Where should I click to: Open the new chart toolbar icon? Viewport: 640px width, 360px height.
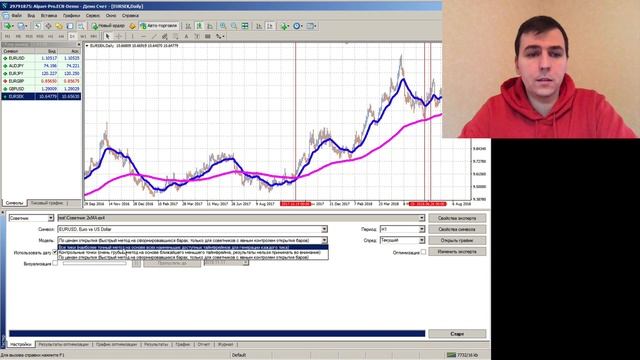8,26
